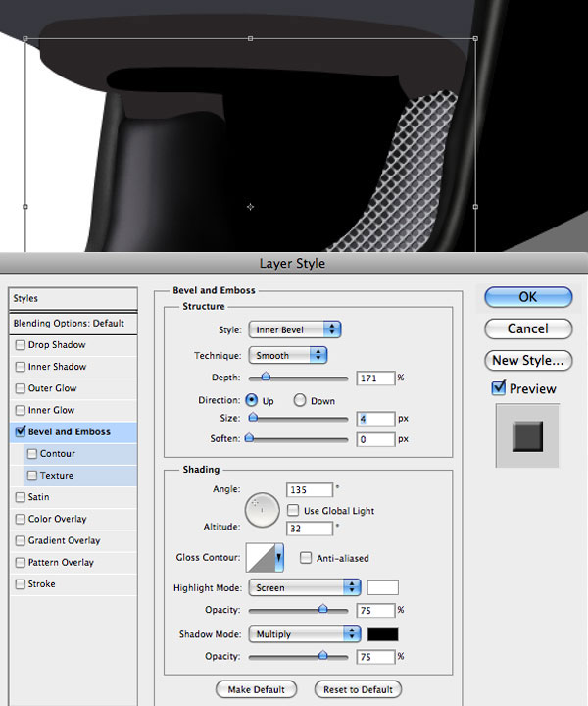Click the Soften slider handle
588x706 pixels.
coord(249,437)
